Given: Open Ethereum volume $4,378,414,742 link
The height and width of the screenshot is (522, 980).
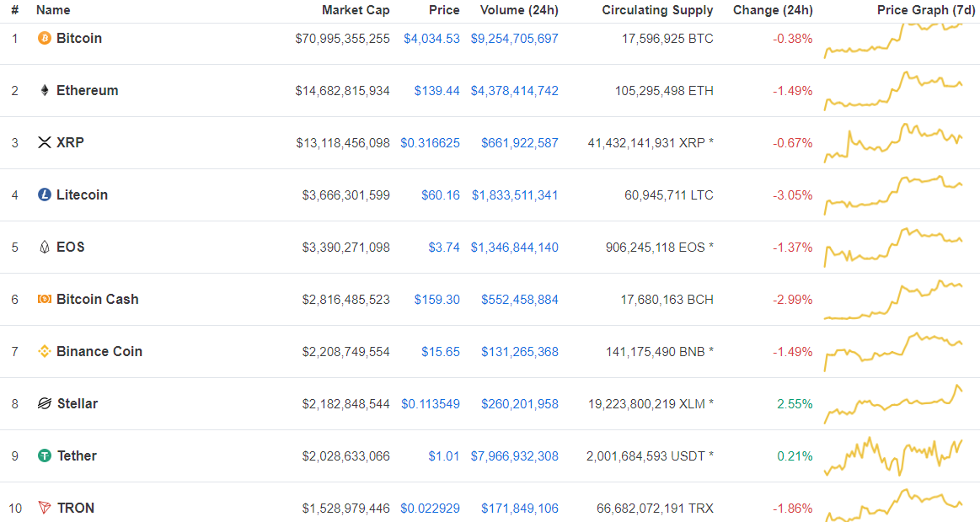Looking at the screenshot, I should click(x=514, y=91).
